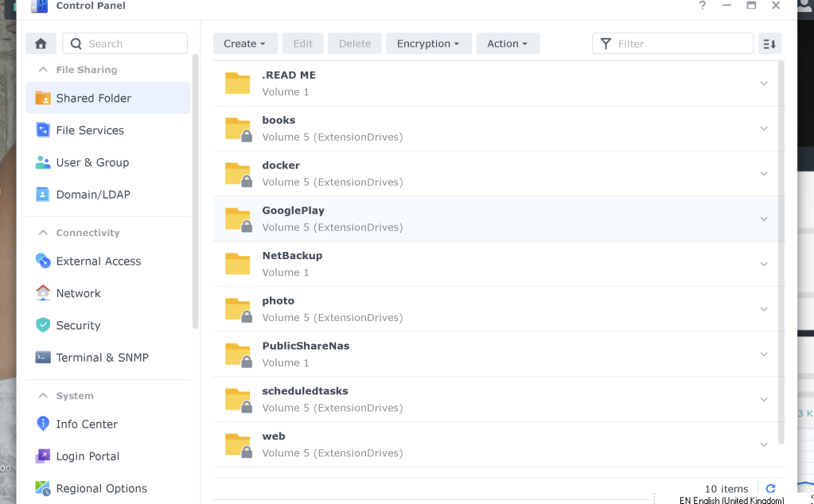Open Network settings
Image resolution: width=814 pixels, height=504 pixels.
click(108, 293)
